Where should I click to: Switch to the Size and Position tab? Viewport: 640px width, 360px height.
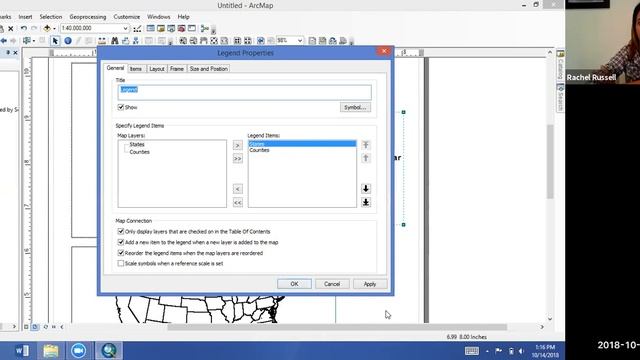pos(209,69)
